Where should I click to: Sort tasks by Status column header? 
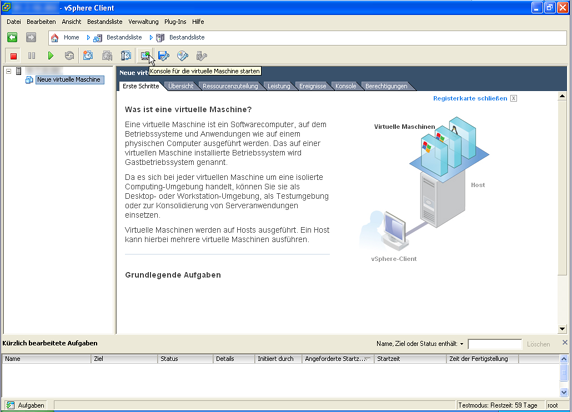click(x=185, y=359)
